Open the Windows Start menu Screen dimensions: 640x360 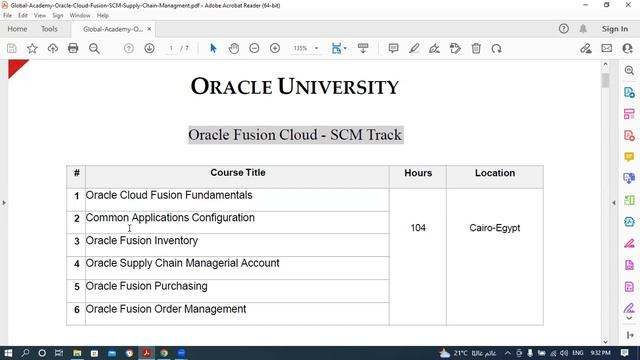click(x=8, y=353)
